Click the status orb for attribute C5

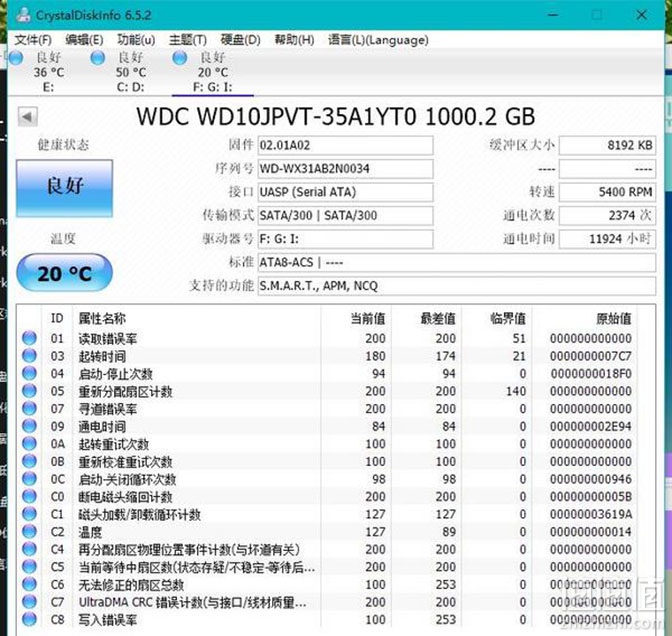click(29, 567)
